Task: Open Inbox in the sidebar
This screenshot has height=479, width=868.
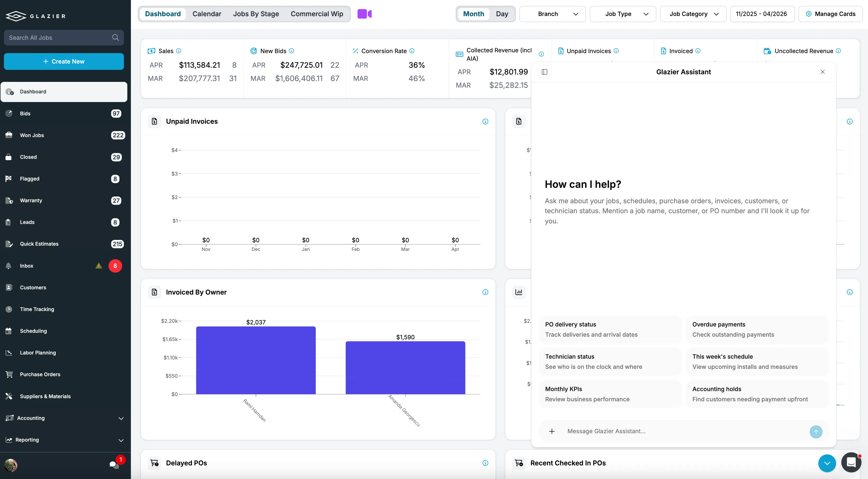Action: click(64, 266)
